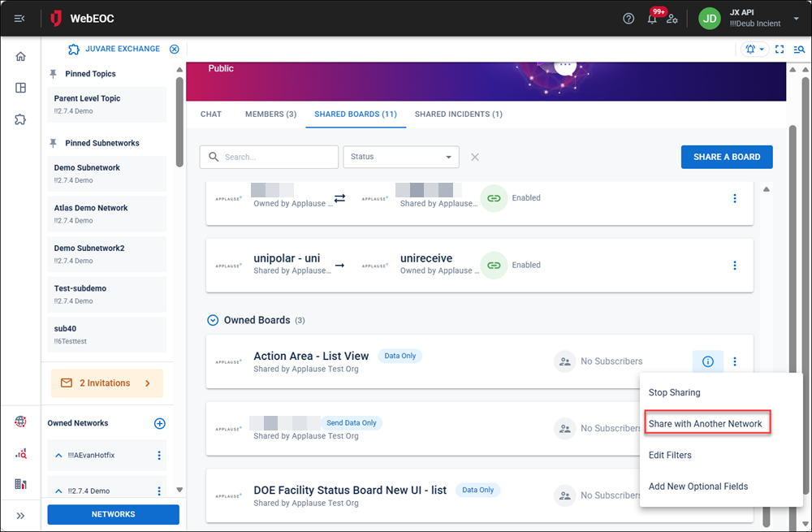Select Share with Another Network
This screenshot has height=532, width=812.
tap(707, 424)
